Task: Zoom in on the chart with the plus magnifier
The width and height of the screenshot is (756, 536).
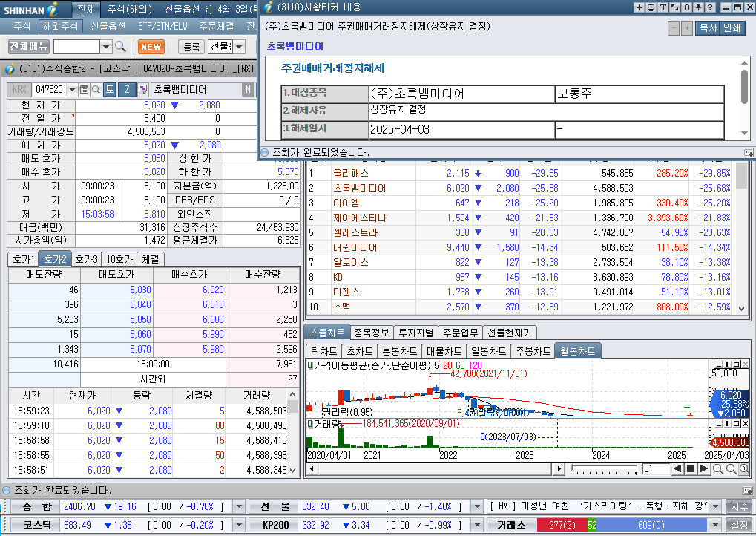Action: click(x=717, y=469)
